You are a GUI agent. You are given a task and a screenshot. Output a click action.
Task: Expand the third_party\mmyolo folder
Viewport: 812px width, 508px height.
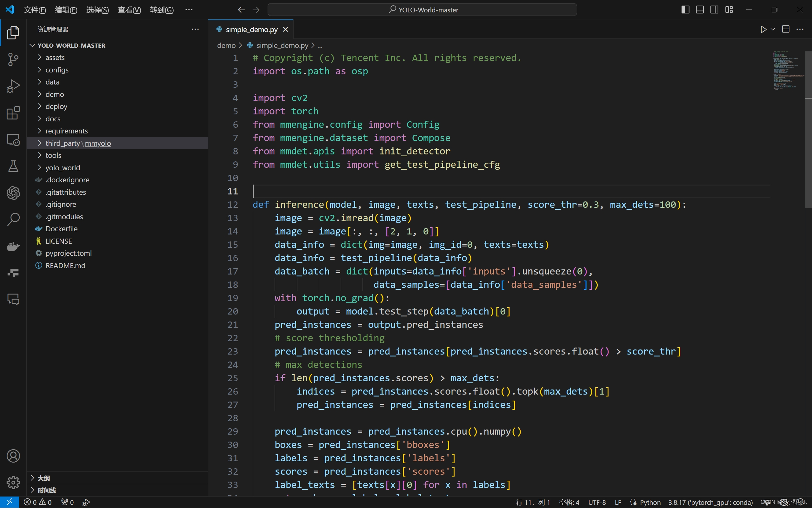117,143
